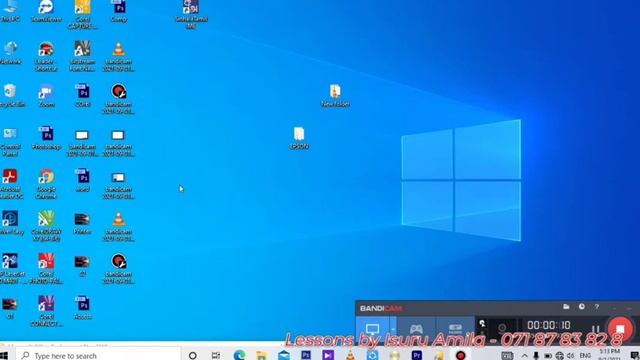Open Premiere Pro from the taskbar

[416, 355]
